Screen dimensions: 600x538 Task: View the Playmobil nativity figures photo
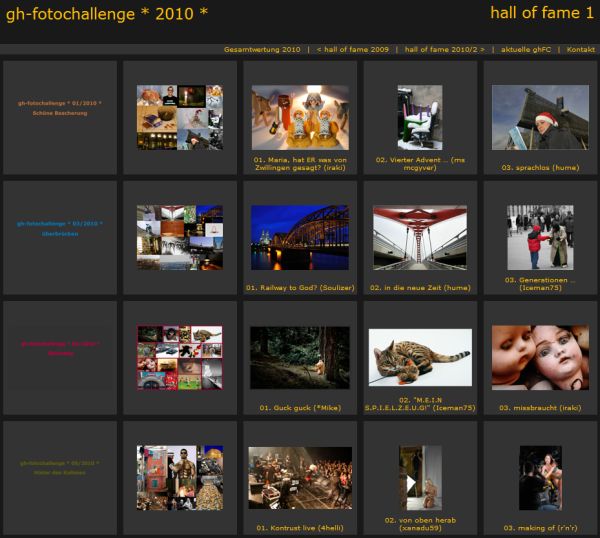point(300,117)
